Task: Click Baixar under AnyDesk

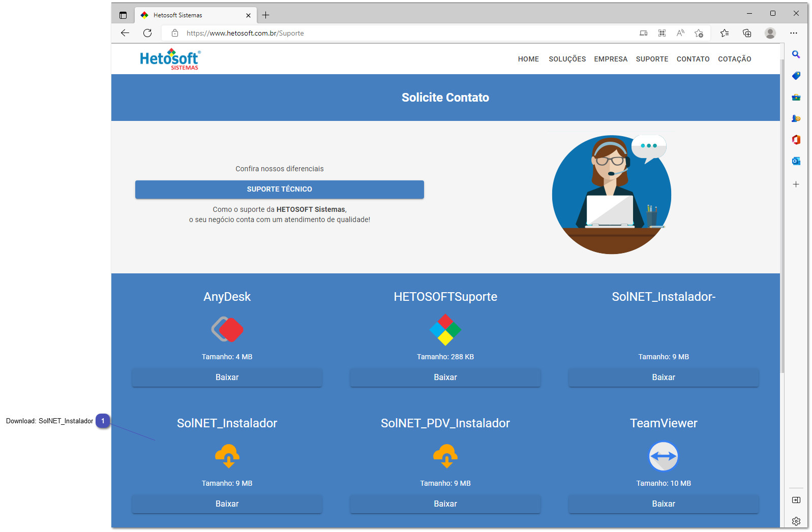Action: (x=227, y=377)
